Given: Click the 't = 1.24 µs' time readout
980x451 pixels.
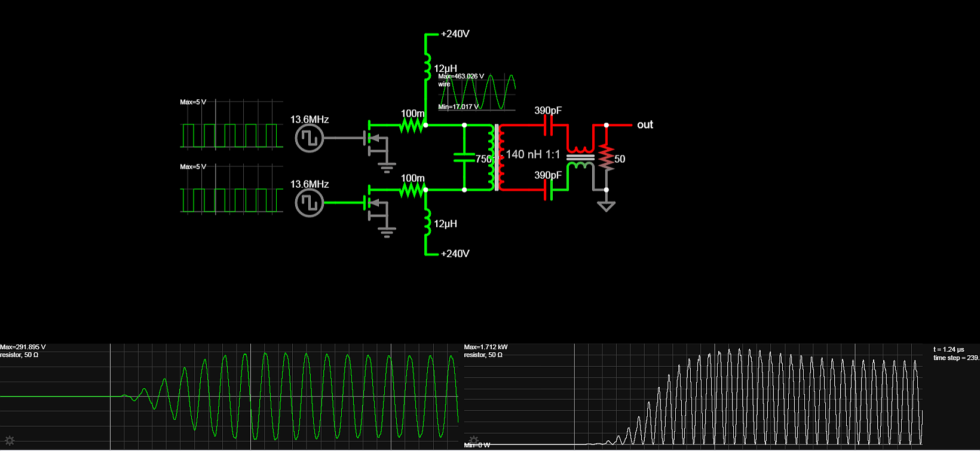Looking at the screenshot, I should point(949,349).
